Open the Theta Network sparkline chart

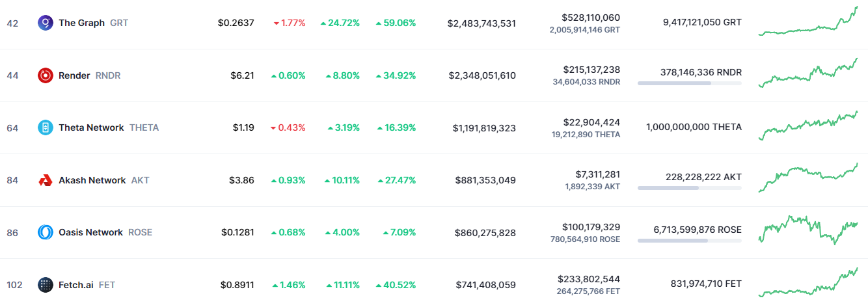tap(808, 126)
